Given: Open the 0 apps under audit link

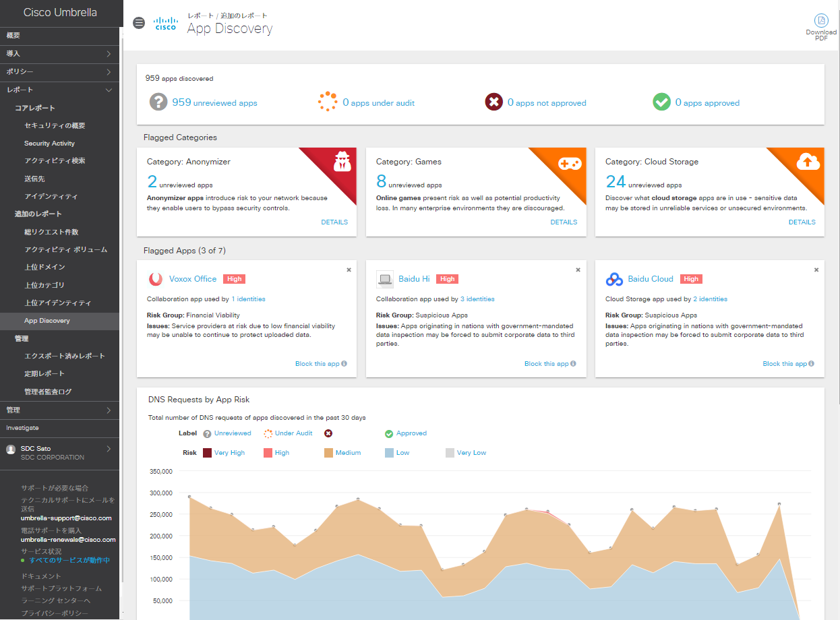Looking at the screenshot, I should point(378,102).
